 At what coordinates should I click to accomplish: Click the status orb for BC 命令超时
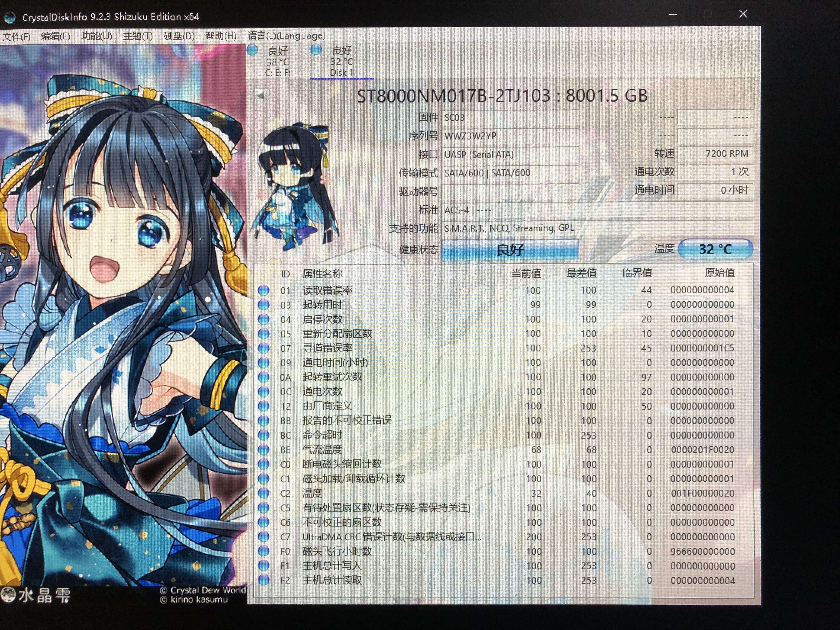264,435
